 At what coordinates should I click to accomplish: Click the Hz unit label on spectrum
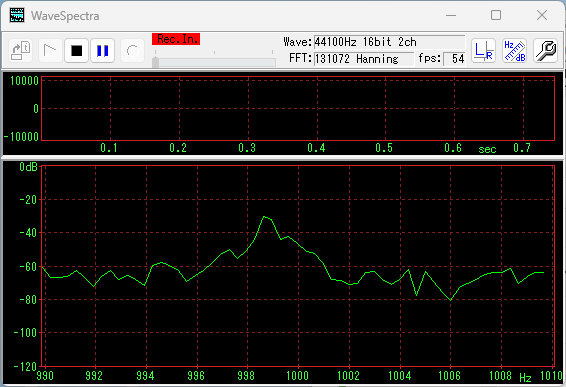click(x=525, y=378)
